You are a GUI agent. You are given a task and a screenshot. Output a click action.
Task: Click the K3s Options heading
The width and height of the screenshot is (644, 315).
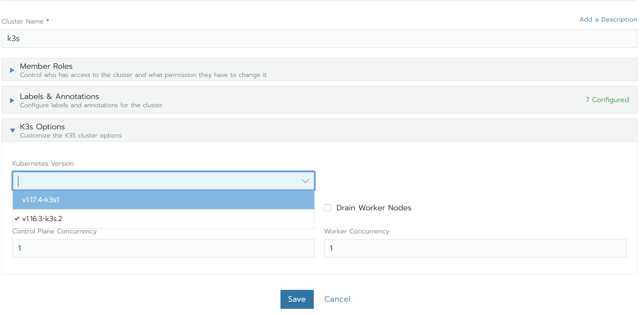click(x=42, y=127)
